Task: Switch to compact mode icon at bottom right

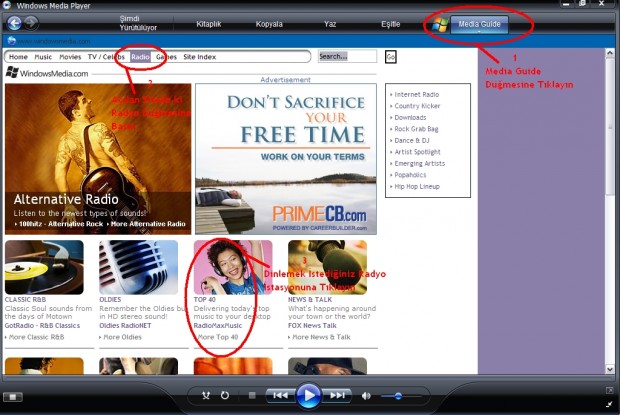Action: click(609, 404)
